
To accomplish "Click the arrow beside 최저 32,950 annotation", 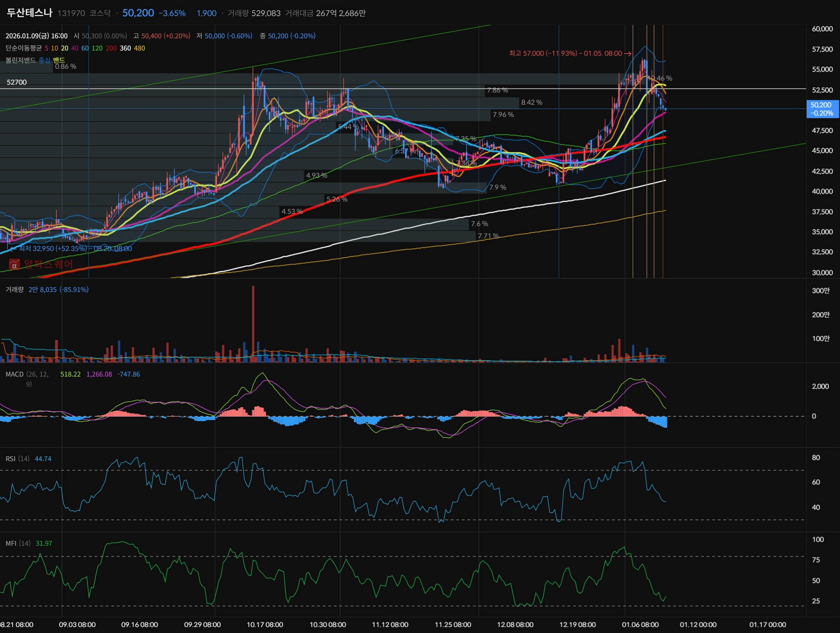I will click(x=13, y=249).
